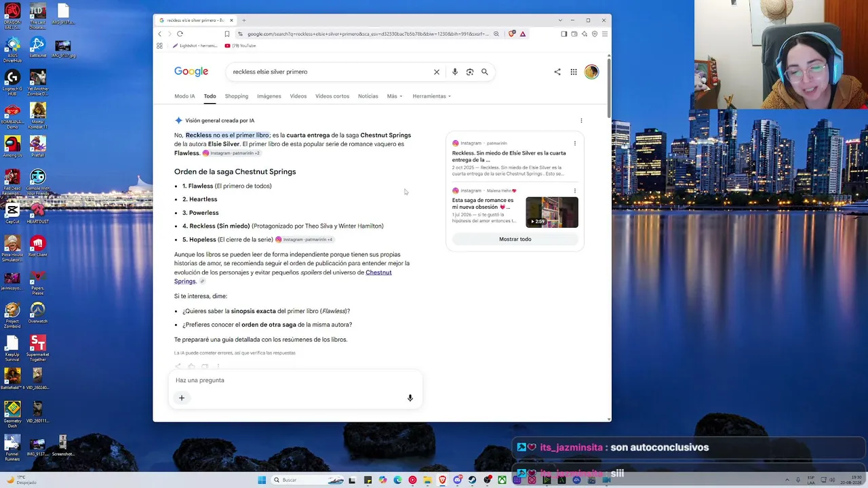The width and height of the screenshot is (868, 488).
Task: Focus the Google search query box
Action: (x=330, y=72)
